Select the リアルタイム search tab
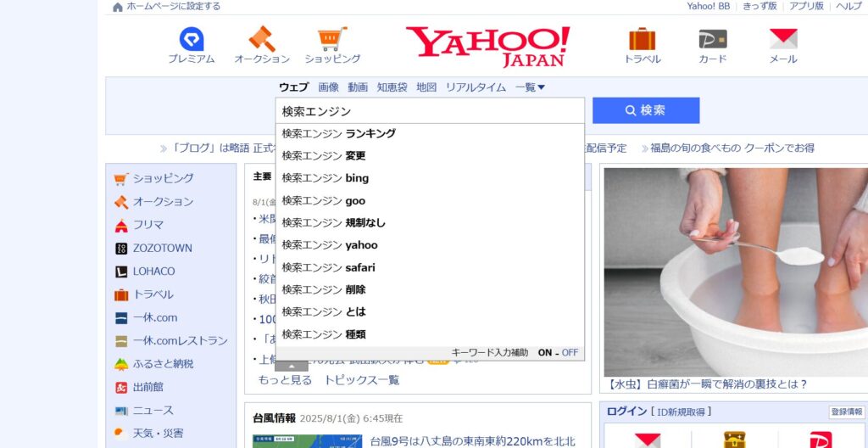The width and height of the screenshot is (868, 448). tap(476, 87)
